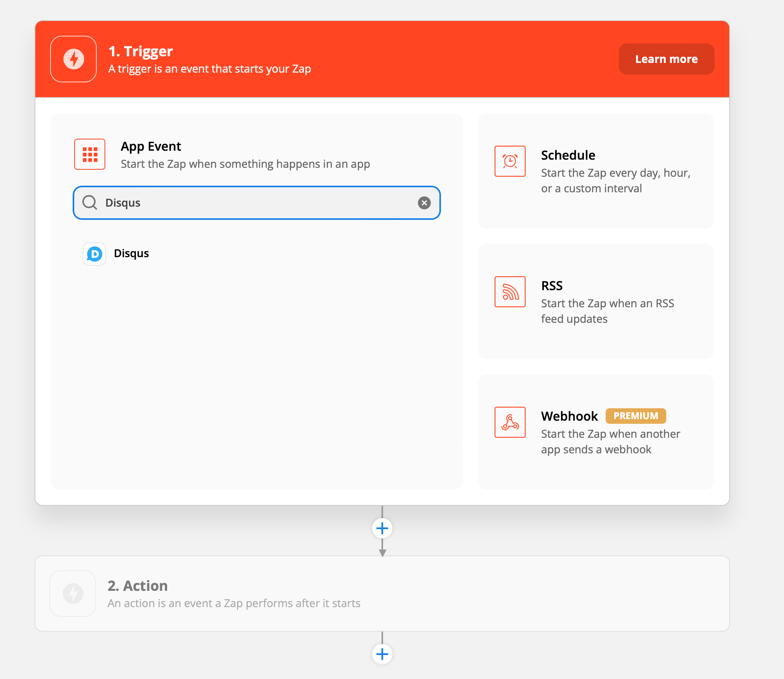This screenshot has width=784, height=679.
Task: Add step below the Action card
Action: point(382,654)
